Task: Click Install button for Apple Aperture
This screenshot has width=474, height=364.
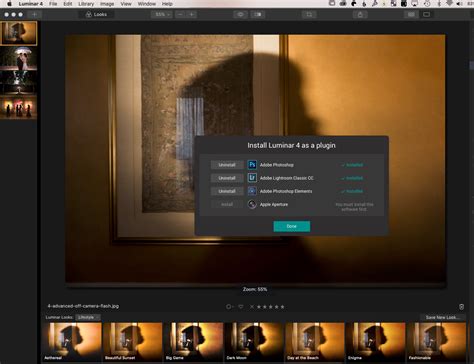Action: pos(227,204)
